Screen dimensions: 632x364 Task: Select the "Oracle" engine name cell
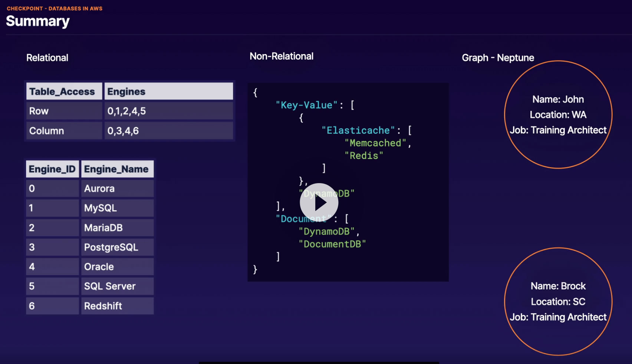tap(117, 267)
